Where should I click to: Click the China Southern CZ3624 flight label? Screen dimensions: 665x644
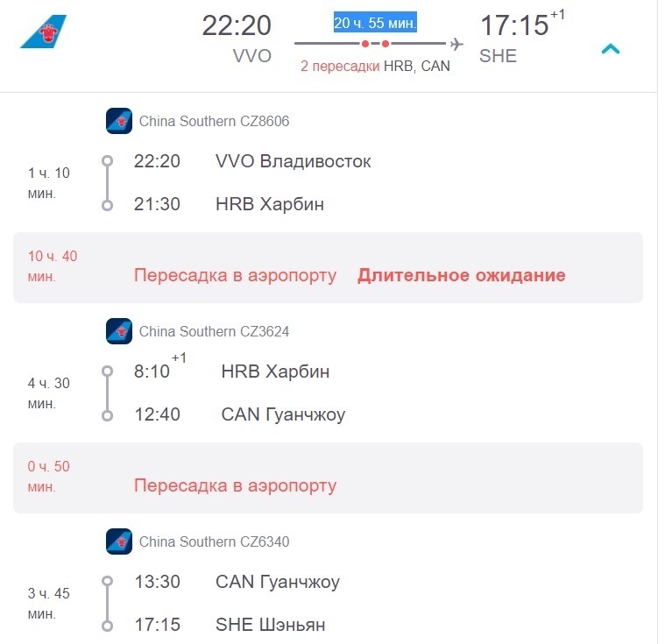point(214,331)
